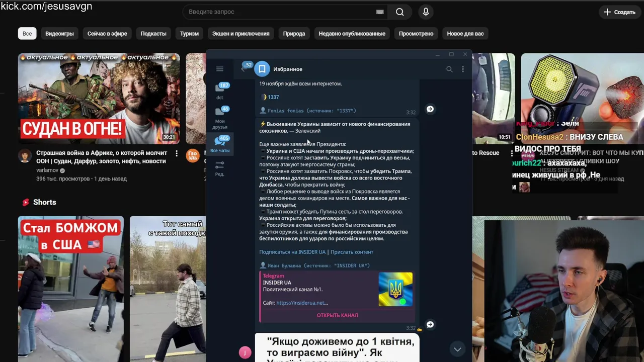Click Подписаться на INSIDER UA link

coord(292,252)
